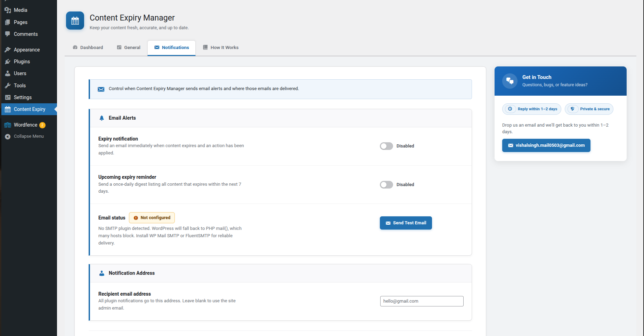
Task: Click the How It Works book icon
Action: click(x=205, y=47)
